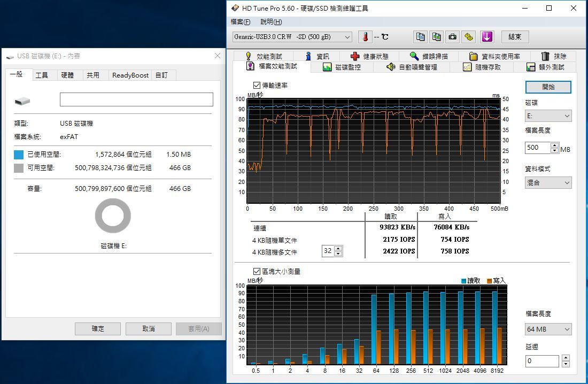Image resolution: width=588 pixels, height=384 pixels.
Task: Increase the 4 KB multi-file queue depth spinner
Action: coord(338,248)
